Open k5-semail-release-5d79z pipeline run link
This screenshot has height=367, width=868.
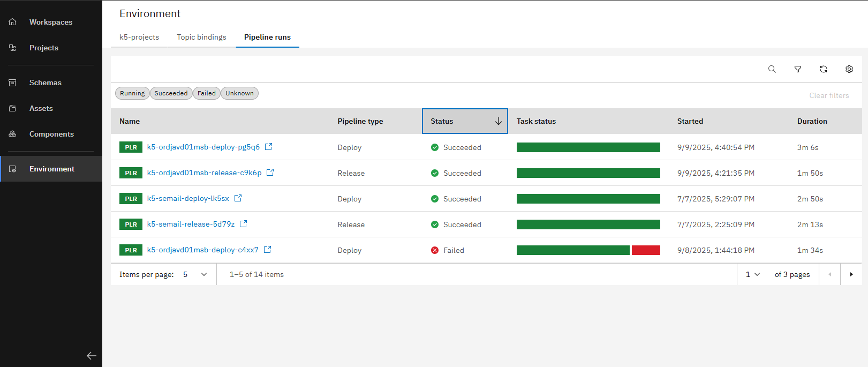coord(191,224)
